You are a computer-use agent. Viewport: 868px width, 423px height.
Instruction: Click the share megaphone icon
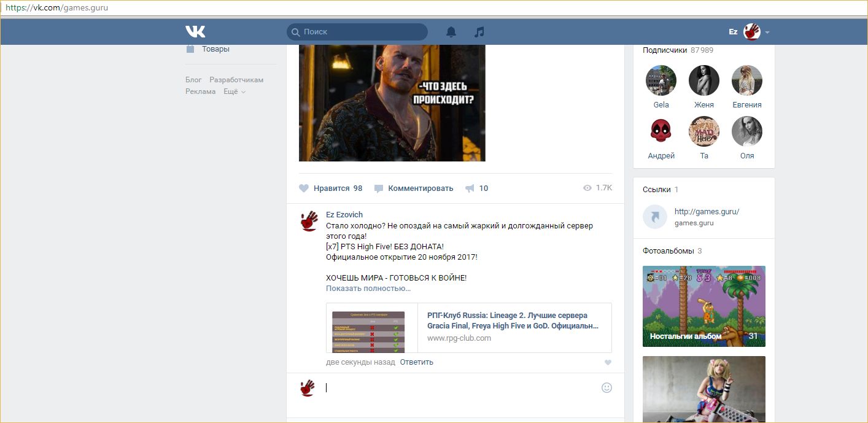click(470, 188)
